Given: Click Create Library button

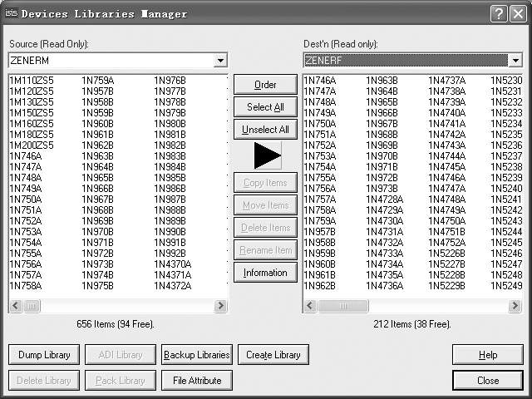Looking at the screenshot, I should [x=273, y=355].
